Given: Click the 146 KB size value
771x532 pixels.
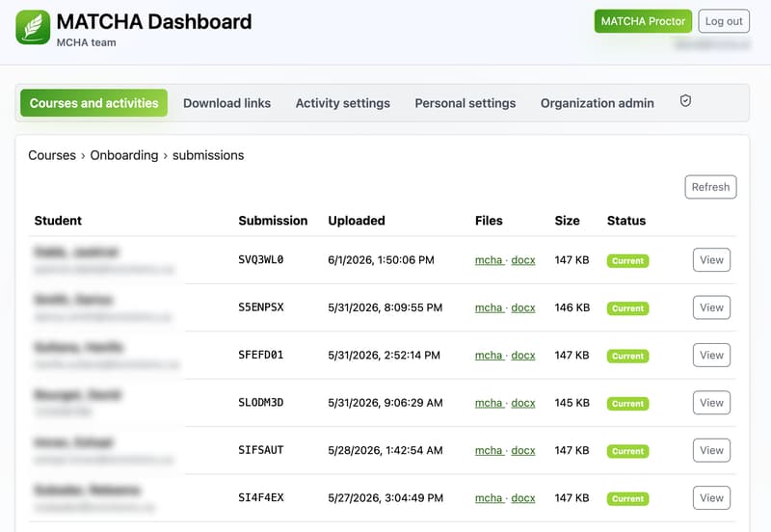Looking at the screenshot, I should point(572,307).
